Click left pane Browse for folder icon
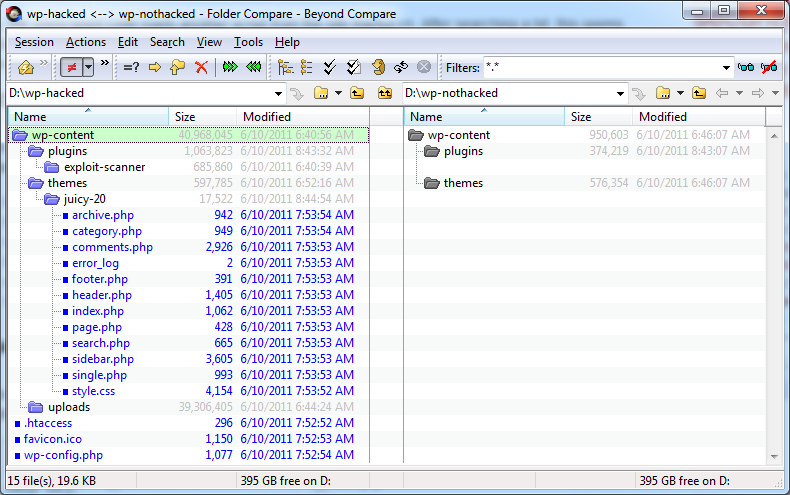 (321, 93)
